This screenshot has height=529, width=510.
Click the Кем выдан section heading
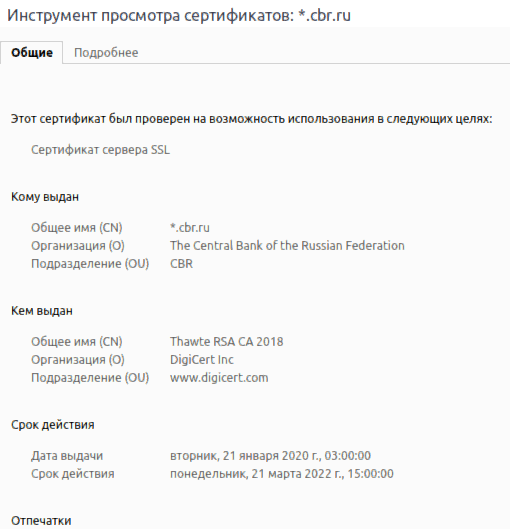click(42, 311)
